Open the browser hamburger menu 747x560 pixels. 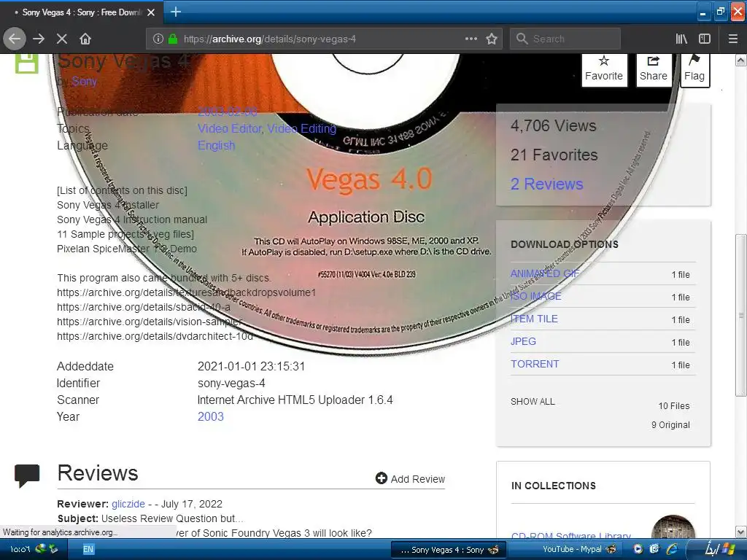click(732, 39)
